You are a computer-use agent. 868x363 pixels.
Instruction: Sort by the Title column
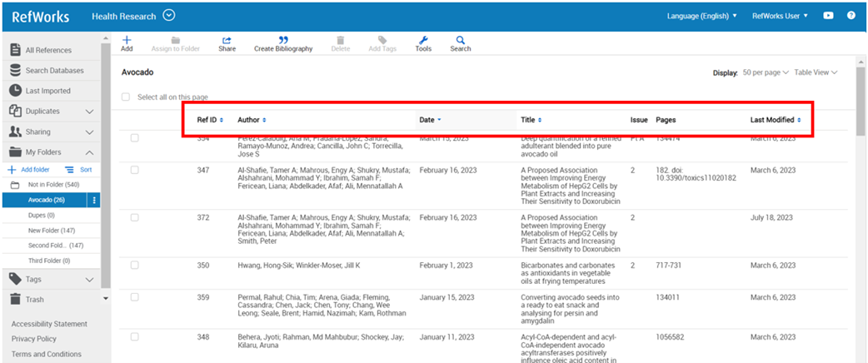pyautogui.click(x=531, y=120)
